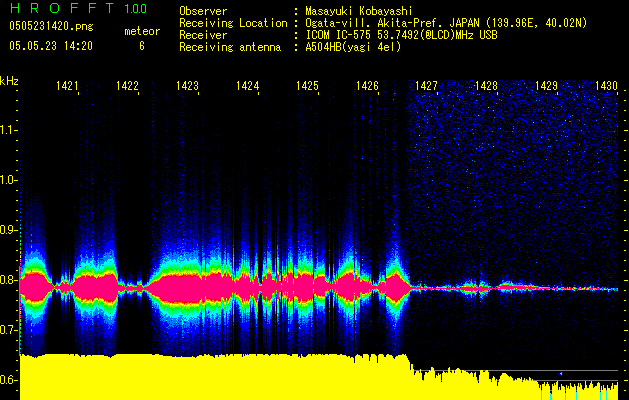Select the ICOM IC-575 receiver text

pos(401,35)
